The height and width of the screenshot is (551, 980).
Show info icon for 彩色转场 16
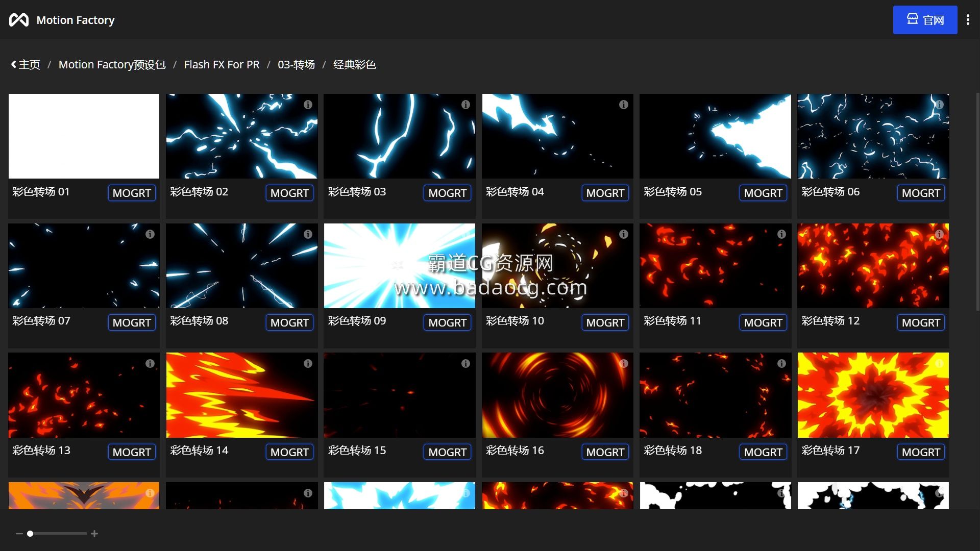coord(623,364)
